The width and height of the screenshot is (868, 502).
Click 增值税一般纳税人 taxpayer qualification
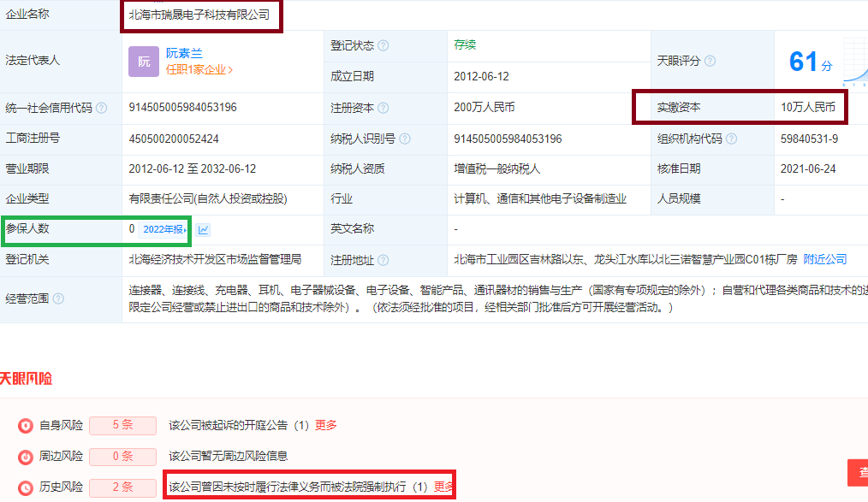497,168
